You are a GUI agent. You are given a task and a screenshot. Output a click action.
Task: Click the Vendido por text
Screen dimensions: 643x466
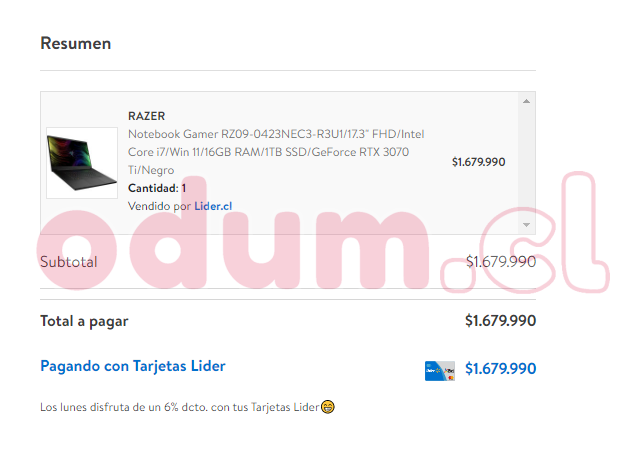tap(160, 206)
